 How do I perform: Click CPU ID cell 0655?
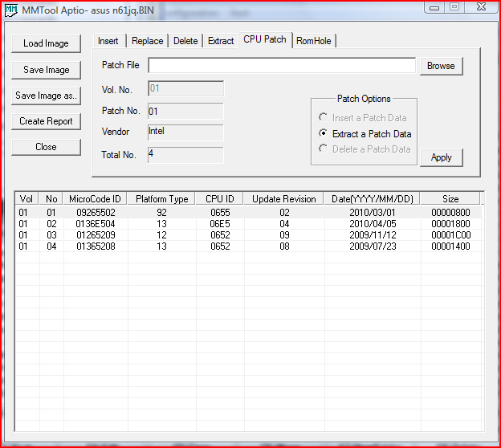point(220,213)
